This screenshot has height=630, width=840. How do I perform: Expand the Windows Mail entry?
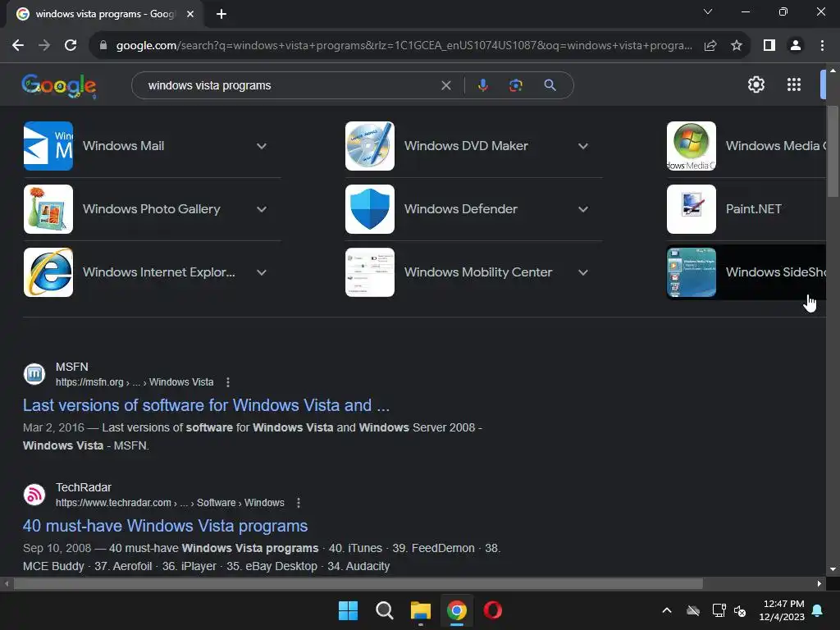(x=262, y=146)
